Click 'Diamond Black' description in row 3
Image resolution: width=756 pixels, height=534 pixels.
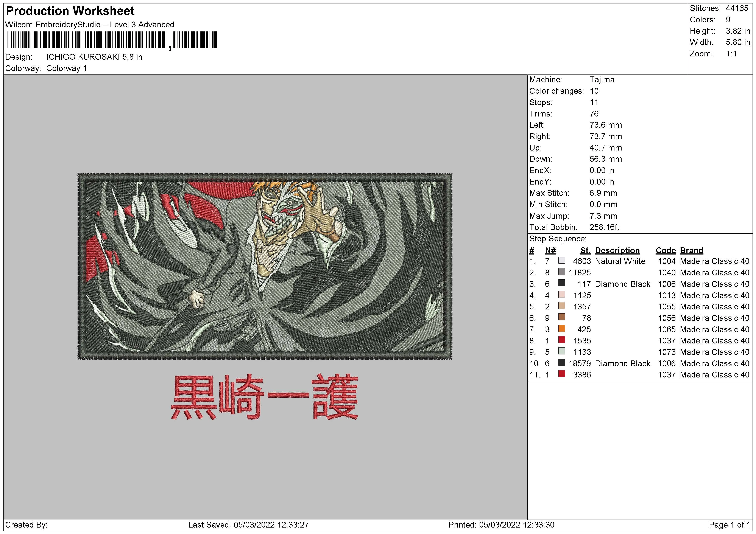tap(623, 284)
